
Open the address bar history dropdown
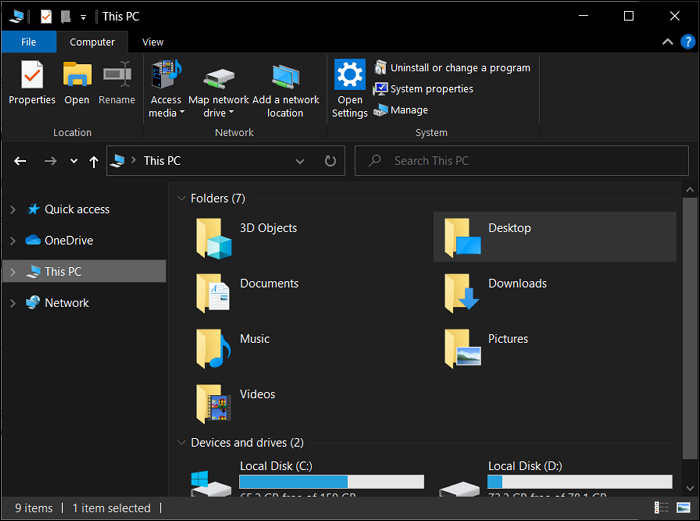300,161
